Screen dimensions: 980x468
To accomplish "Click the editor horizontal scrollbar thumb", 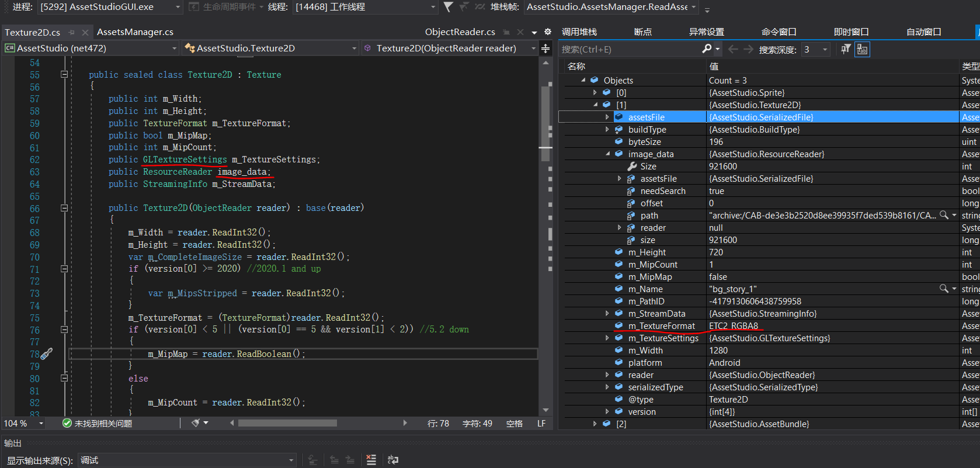I will 287,423.
